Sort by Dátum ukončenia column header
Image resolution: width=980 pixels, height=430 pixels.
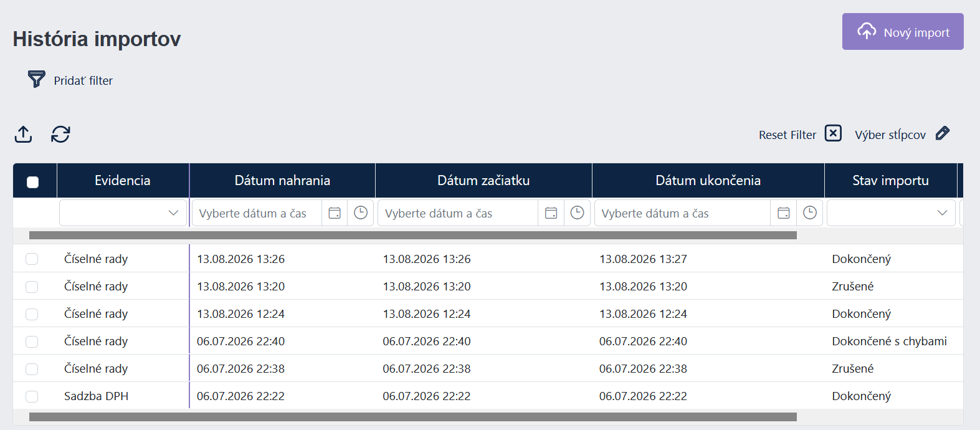(708, 181)
